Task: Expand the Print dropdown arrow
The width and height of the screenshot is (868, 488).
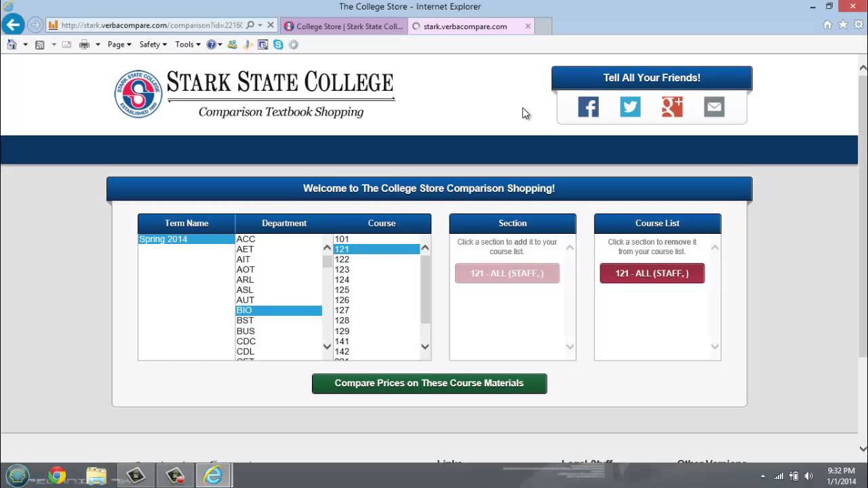Action: point(98,45)
